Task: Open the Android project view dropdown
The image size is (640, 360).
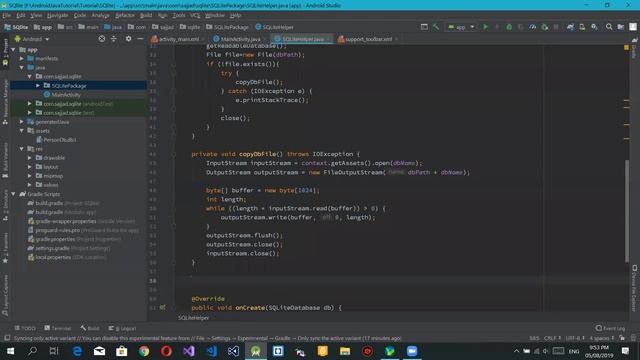Action: click(x=32, y=39)
